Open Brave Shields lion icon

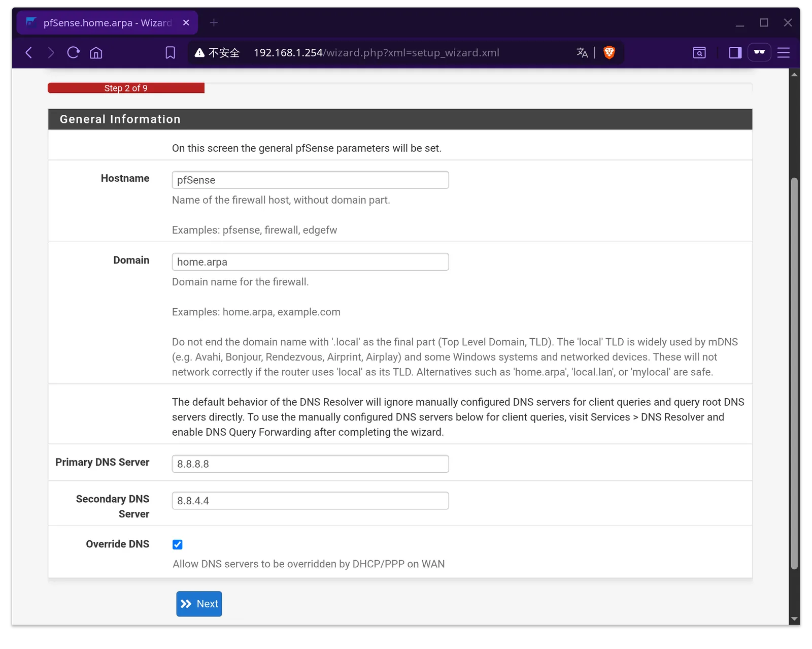coord(609,52)
